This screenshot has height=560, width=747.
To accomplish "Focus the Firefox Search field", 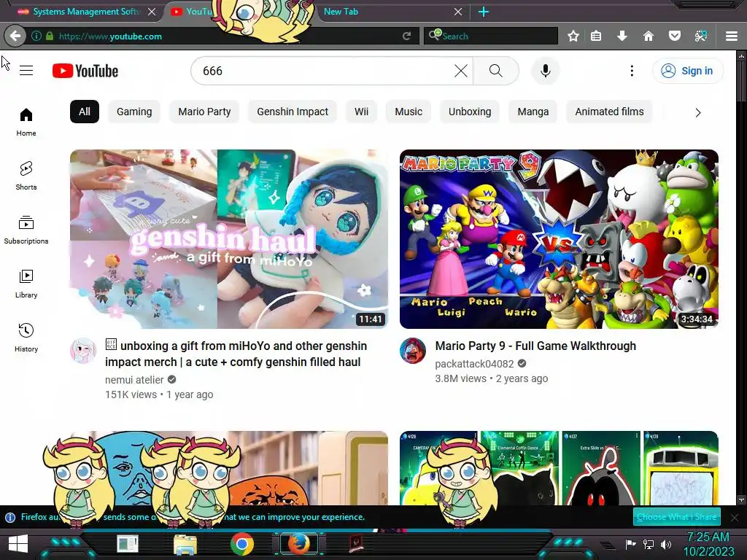I will (491, 36).
